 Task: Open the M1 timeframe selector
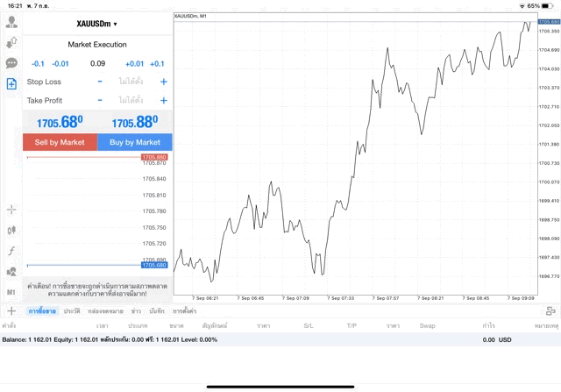[11, 292]
